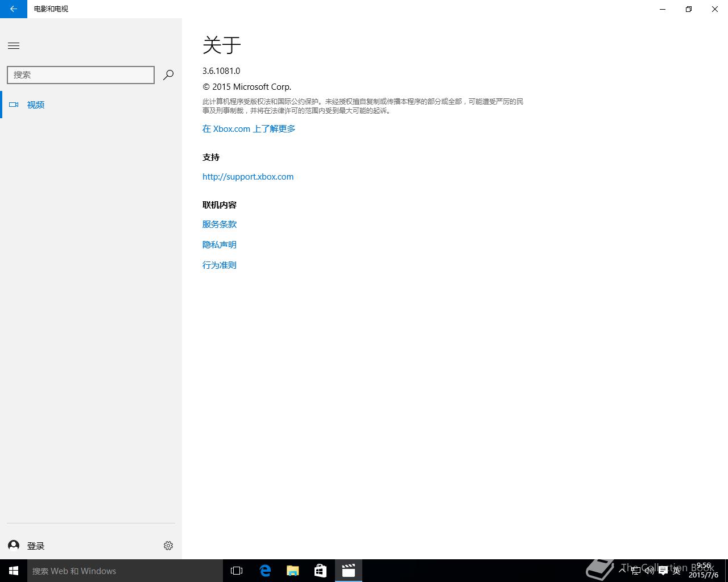Show hidden tray icons with the chevron
The height and width of the screenshot is (582, 728).
[x=623, y=571]
